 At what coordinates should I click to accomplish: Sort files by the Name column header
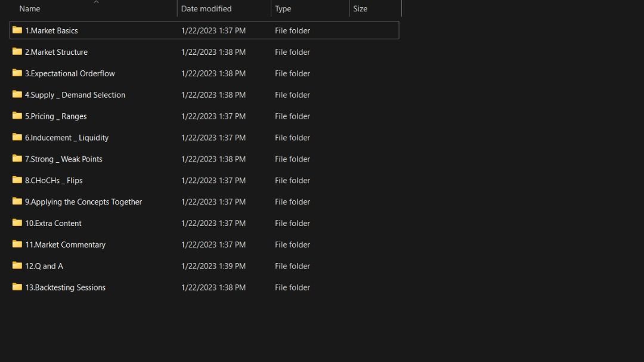point(30,9)
